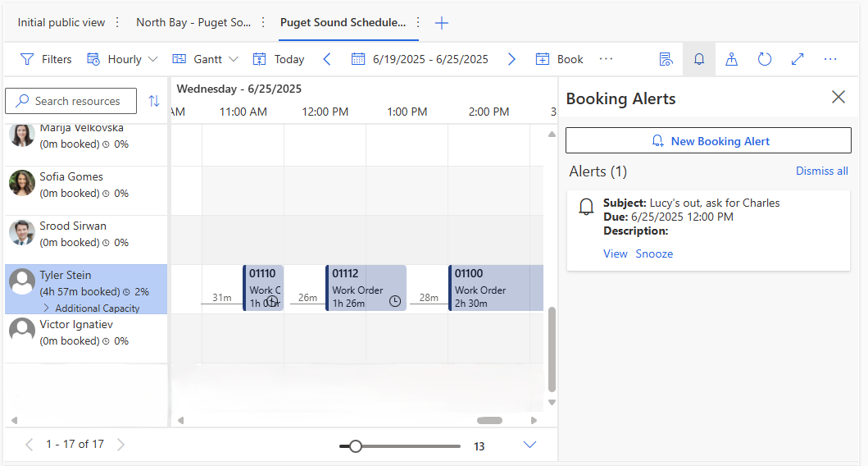Open the Filters pane
Image resolution: width=868 pixels, height=466 pixels.
tap(46, 59)
